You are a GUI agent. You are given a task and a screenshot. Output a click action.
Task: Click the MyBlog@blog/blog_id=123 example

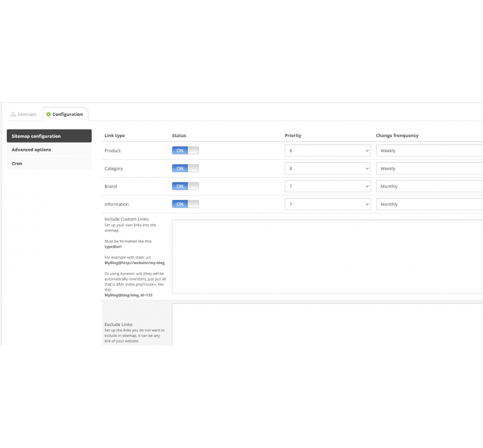(x=128, y=295)
